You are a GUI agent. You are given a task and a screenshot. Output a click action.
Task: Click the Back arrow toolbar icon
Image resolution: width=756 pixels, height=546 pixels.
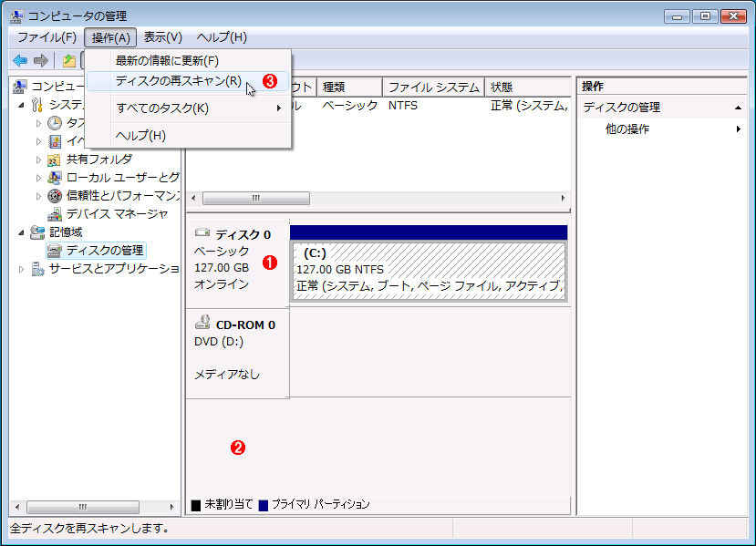tap(20, 61)
